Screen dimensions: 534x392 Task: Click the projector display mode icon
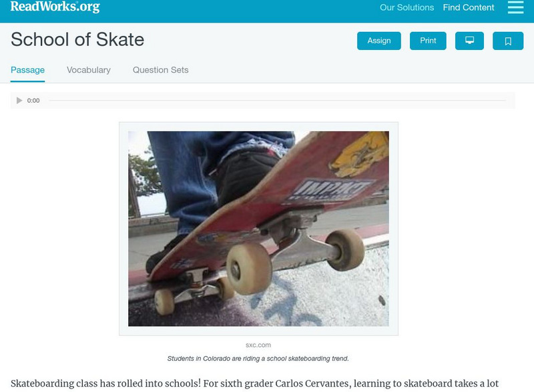(x=469, y=41)
